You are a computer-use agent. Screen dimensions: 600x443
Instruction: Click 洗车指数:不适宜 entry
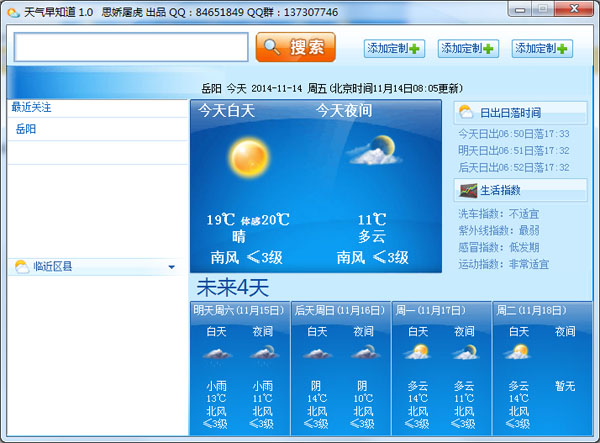[x=499, y=214]
